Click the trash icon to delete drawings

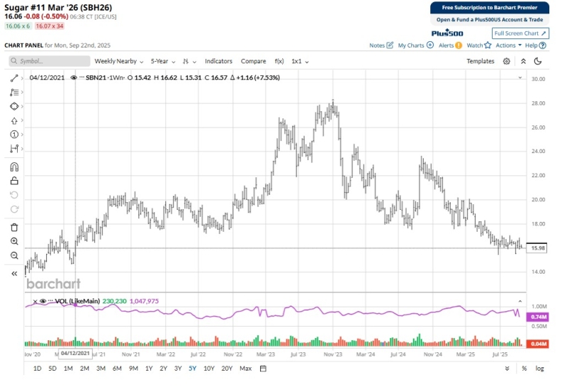click(13, 228)
